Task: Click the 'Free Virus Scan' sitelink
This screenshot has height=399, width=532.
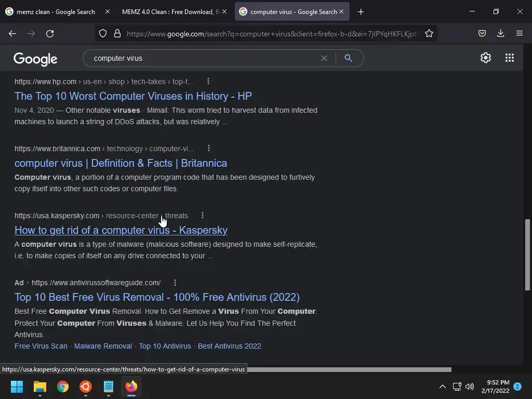Action: 41,346
